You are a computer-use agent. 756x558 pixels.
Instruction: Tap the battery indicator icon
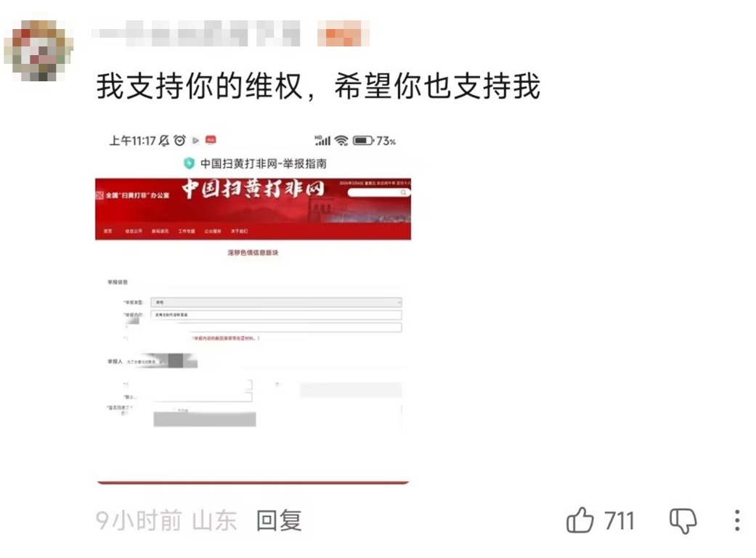point(364,140)
